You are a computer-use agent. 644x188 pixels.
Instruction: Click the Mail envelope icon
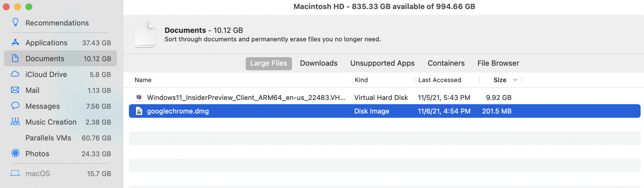(x=15, y=90)
